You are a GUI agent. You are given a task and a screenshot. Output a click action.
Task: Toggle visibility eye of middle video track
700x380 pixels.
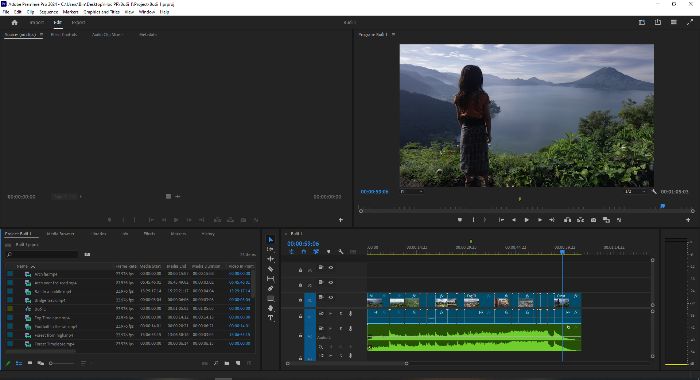tap(331, 282)
